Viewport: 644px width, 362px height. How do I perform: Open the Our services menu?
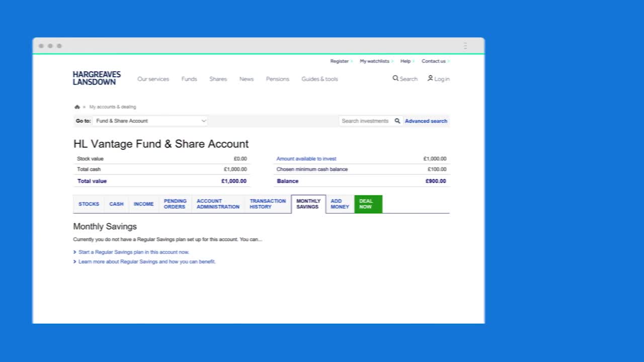coord(153,79)
